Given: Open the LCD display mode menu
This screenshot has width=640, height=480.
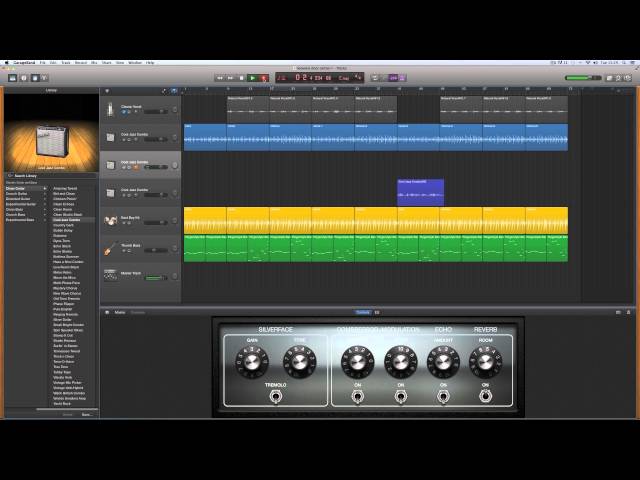Looking at the screenshot, I should click(x=281, y=78).
